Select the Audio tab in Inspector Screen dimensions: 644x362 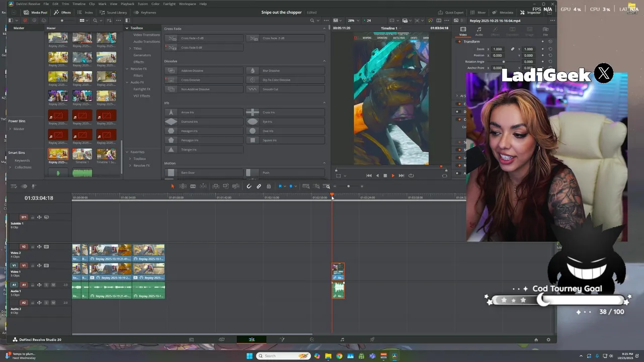pyautogui.click(x=479, y=31)
